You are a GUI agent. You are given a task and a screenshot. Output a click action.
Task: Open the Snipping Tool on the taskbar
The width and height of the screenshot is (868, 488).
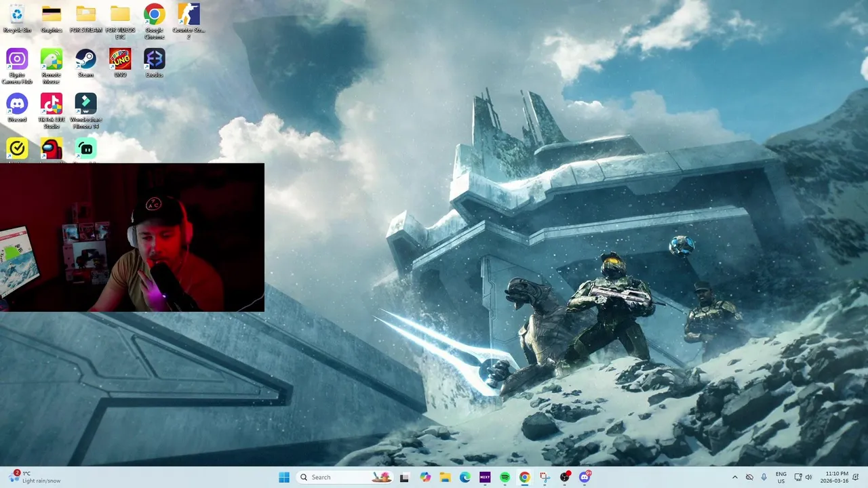tap(545, 477)
